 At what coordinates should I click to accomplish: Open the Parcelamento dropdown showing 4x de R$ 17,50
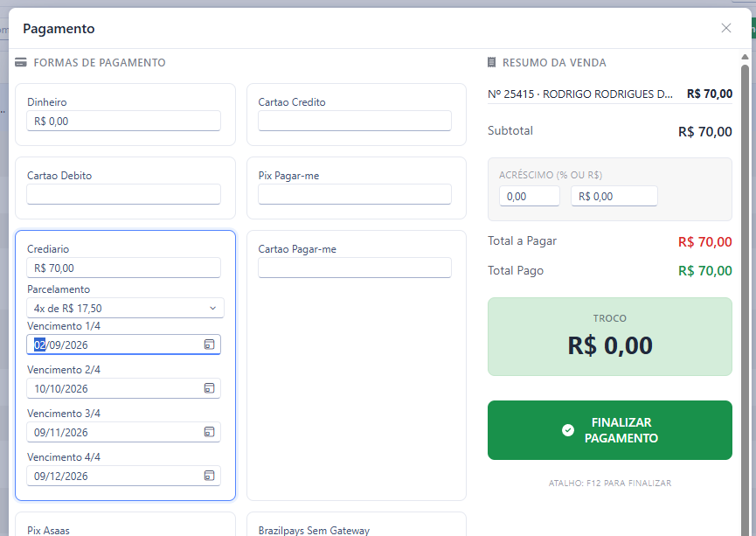pyautogui.click(x=125, y=308)
